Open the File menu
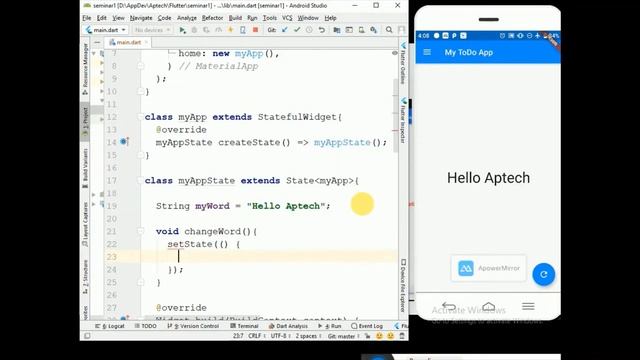Screen dimensions: 640x360 pos(87,18)
